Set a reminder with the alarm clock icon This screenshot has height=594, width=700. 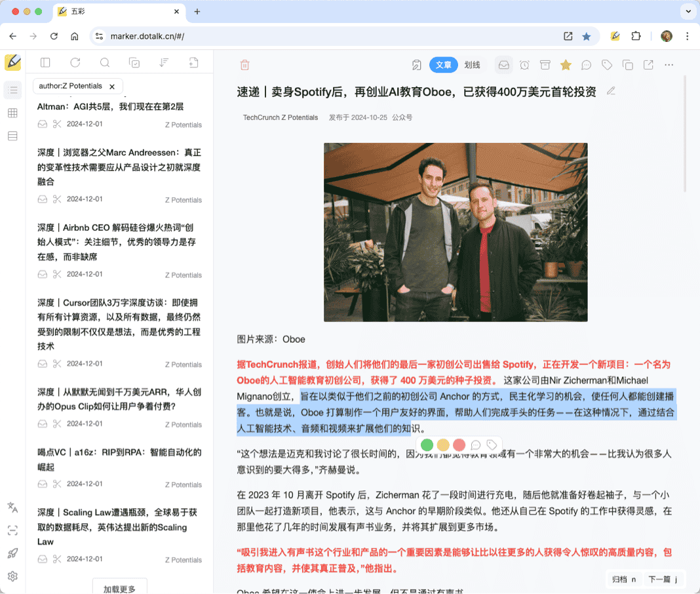click(x=524, y=65)
